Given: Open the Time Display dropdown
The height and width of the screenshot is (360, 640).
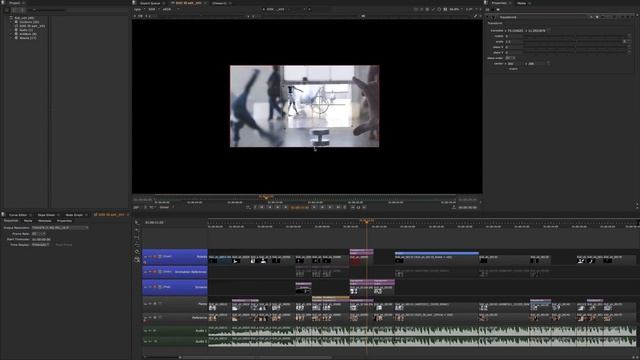Looking at the screenshot, I should pos(41,245).
